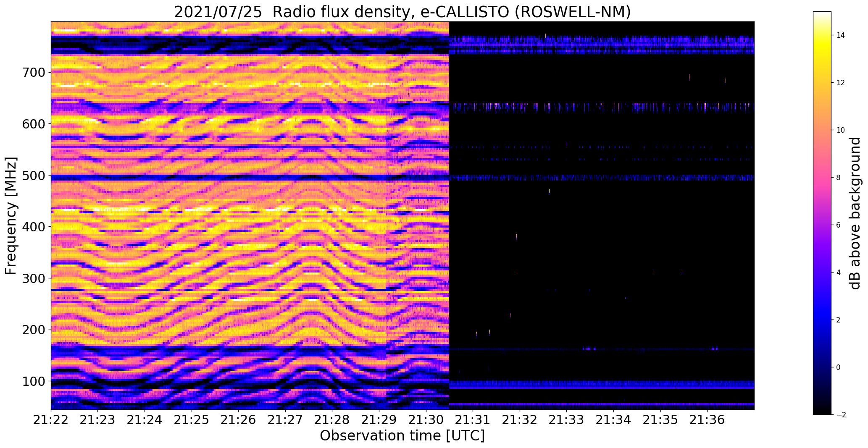Click the 'dB above background' colorbar label
Viewport: 868px width, 448px height.
tap(855, 213)
